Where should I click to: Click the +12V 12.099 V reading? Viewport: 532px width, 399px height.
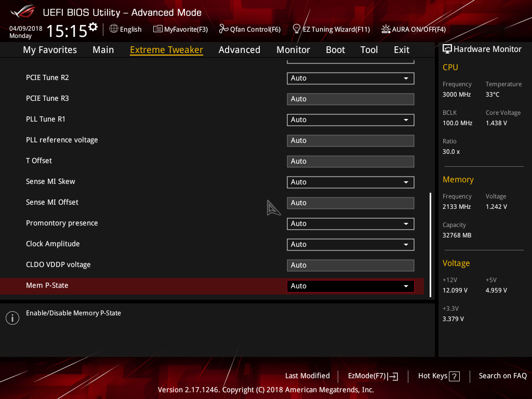pyautogui.click(x=455, y=290)
